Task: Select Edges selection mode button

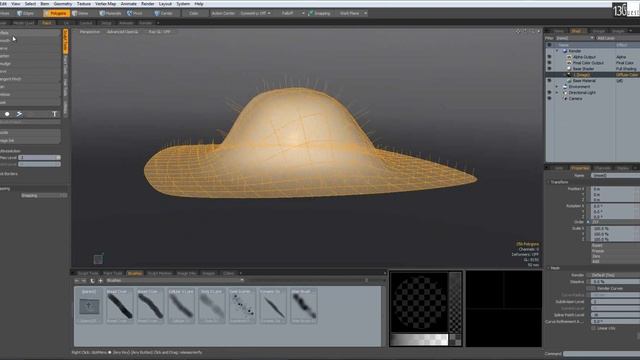Action: tap(26, 13)
